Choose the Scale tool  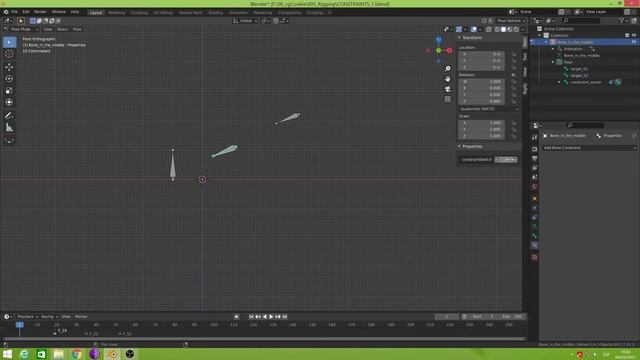[9, 90]
